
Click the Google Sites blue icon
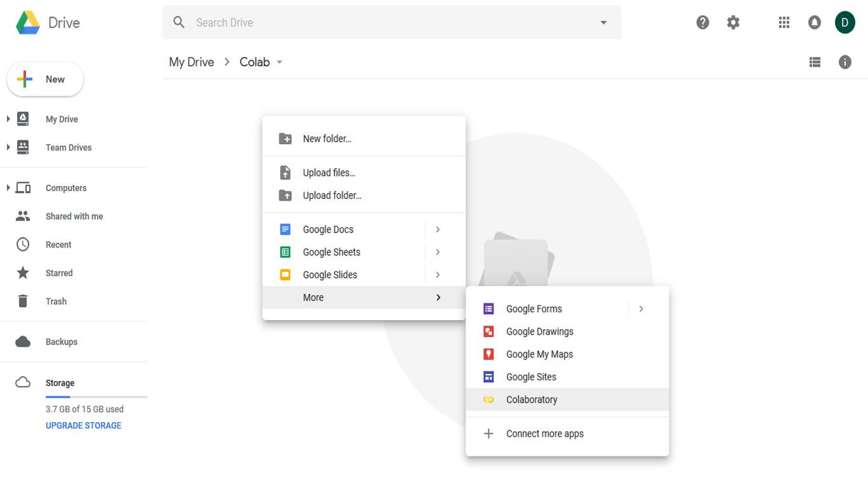coord(488,377)
